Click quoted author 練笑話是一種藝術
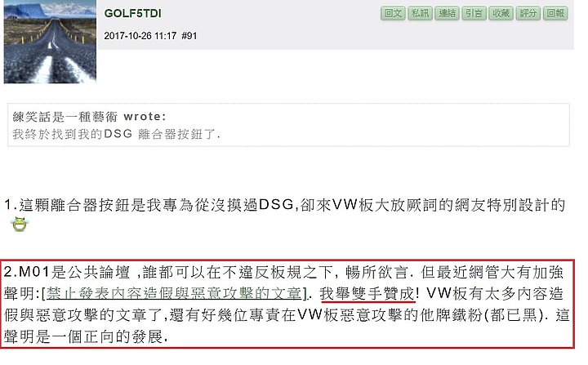This screenshot has width=588, height=365. point(65,117)
